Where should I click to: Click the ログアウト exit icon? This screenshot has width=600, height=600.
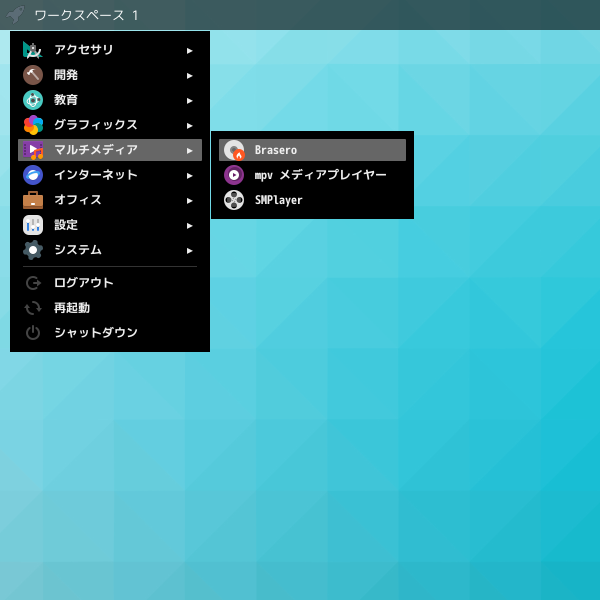point(33,283)
